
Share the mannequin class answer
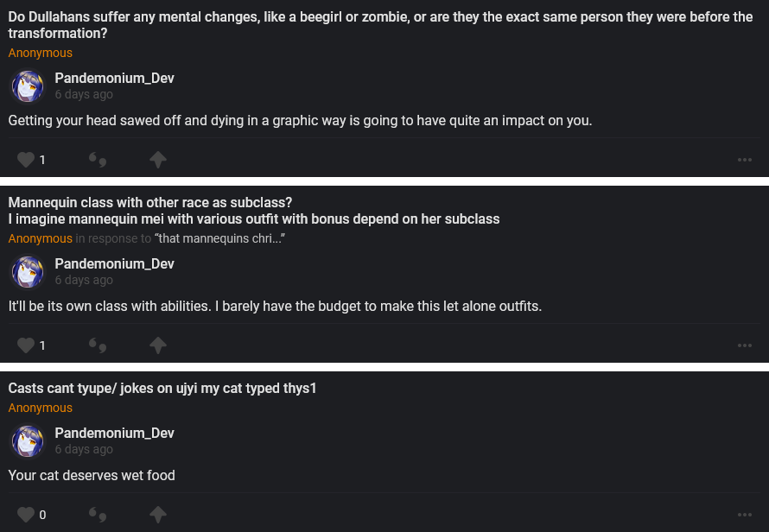click(157, 345)
